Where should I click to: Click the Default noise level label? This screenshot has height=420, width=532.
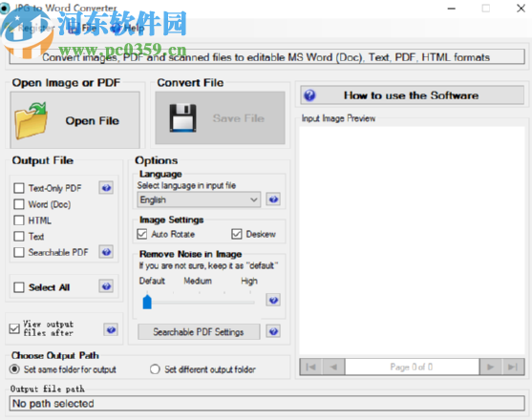[152, 281]
